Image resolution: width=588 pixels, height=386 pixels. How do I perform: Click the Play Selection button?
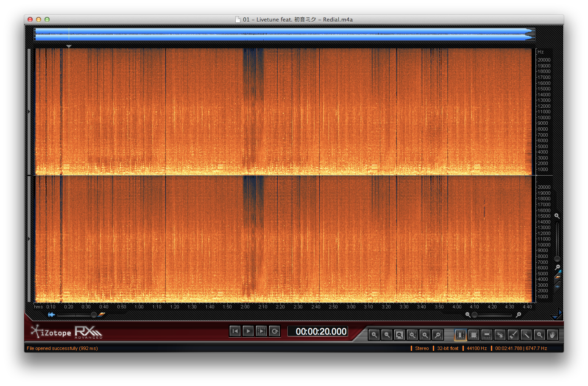click(x=262, y=331)
